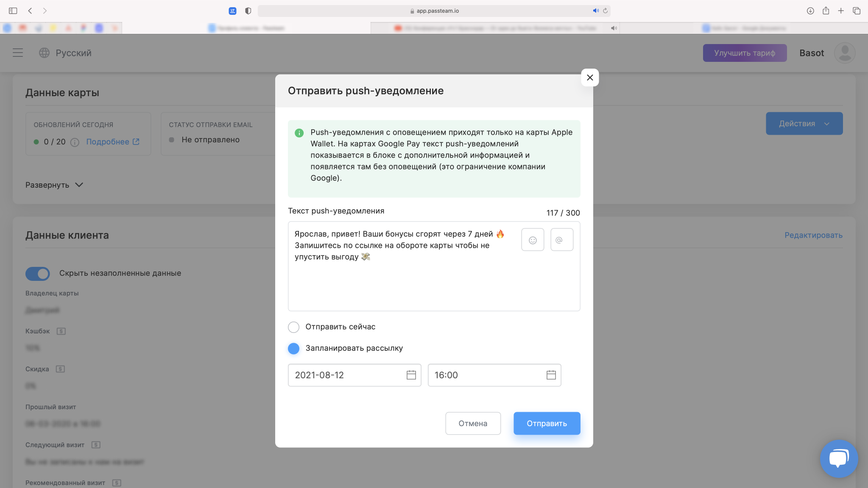Viewport: 868px width, 488px height.
Task: Open the "Подробнее" link
Action: point(113,142)
